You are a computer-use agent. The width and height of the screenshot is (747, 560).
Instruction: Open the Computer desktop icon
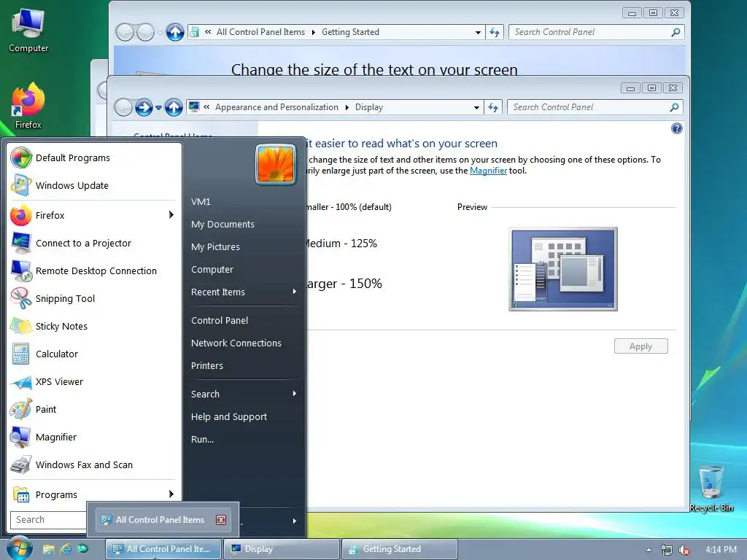[x=28, y=31]
